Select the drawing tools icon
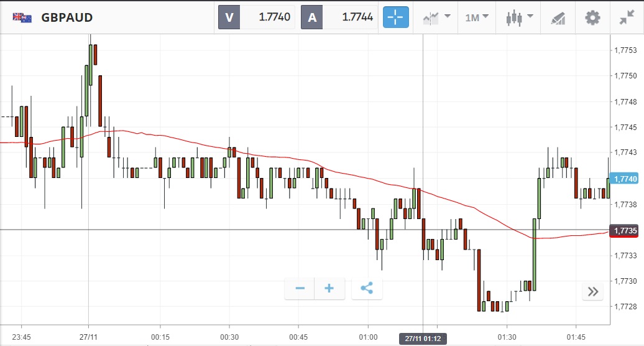 pos(558,17)
